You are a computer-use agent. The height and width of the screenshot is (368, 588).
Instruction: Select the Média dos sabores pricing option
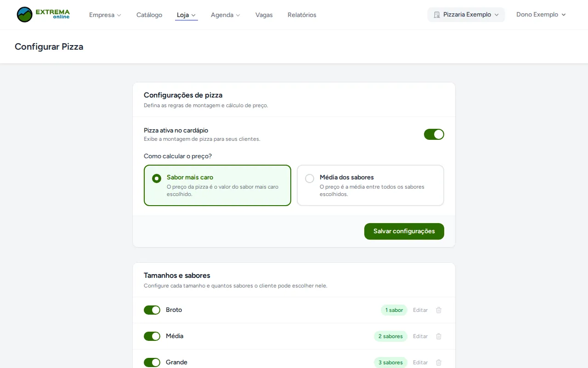pyautogui.click(x=370, y=185)
